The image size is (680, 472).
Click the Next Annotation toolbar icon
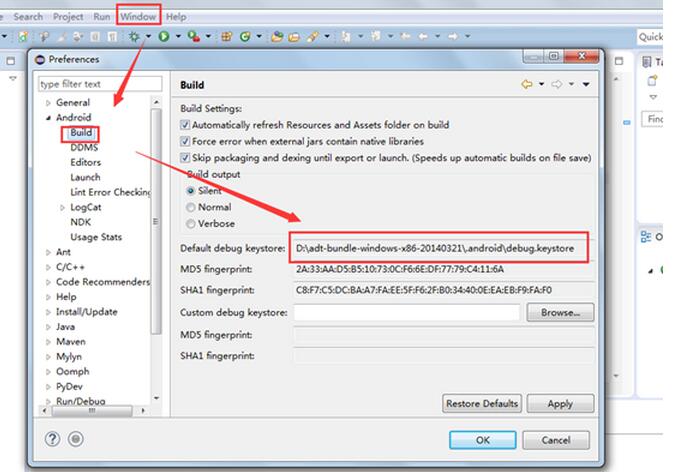(x=346, y=37)
